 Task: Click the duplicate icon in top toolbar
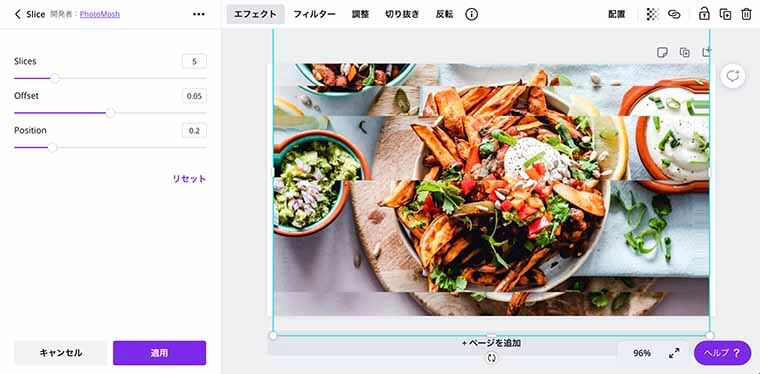pyautogui.click(x=725, y=14)
